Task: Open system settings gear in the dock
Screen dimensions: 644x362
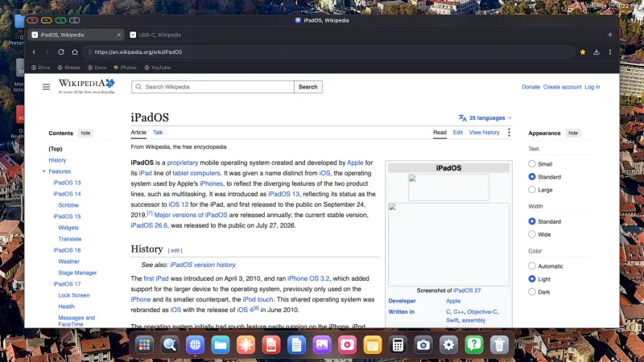Action: [x=448, y=345]
